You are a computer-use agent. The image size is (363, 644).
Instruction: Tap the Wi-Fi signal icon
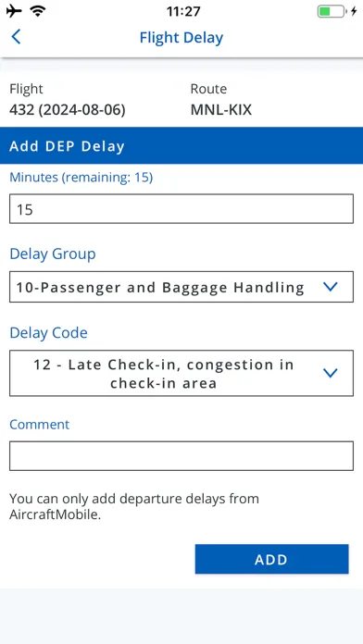[x=38, y=11]
